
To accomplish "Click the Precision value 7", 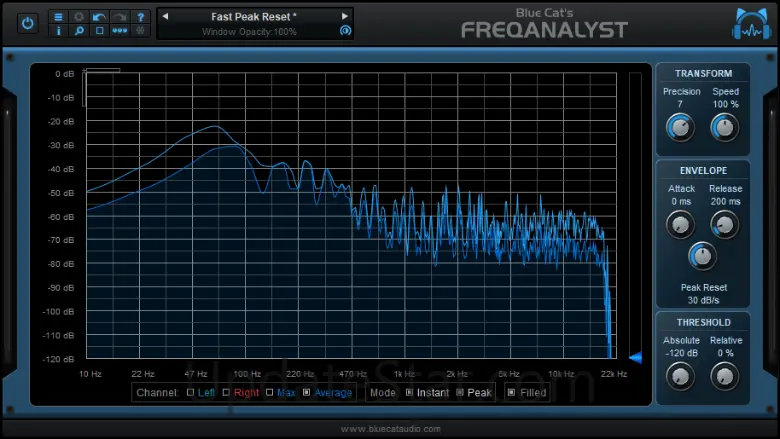I will (680, 104).
